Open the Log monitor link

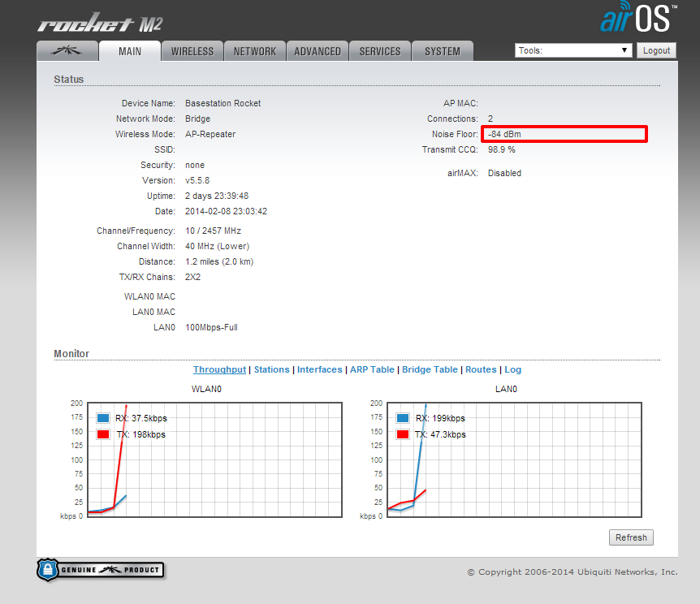pyautogui.click(x=513, y=369)
